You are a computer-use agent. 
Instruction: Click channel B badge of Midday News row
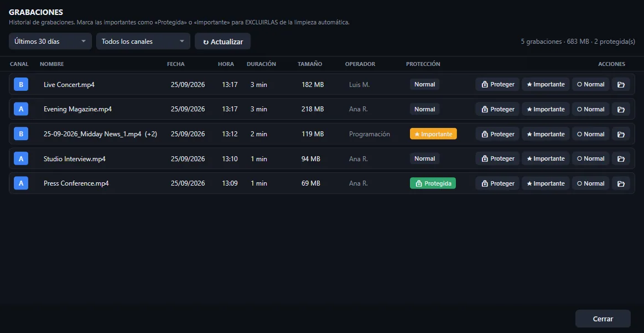[21, 134]
